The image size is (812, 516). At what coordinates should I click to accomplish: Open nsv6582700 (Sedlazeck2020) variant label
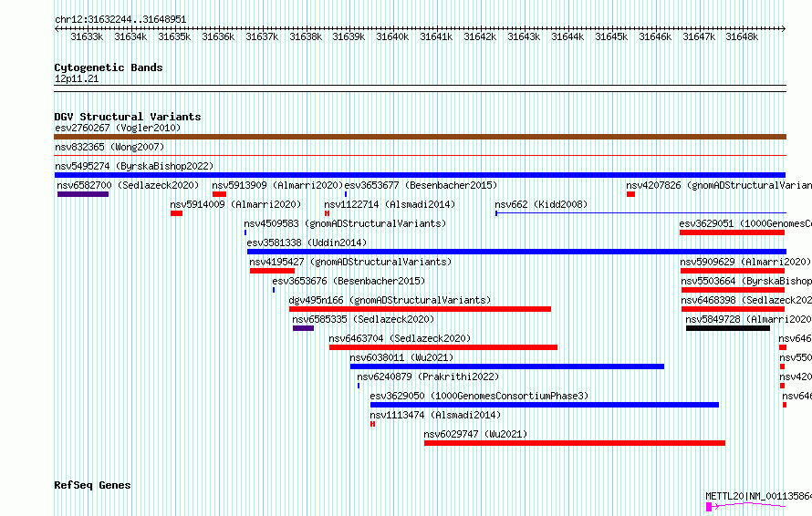click(x=128, y=185)
